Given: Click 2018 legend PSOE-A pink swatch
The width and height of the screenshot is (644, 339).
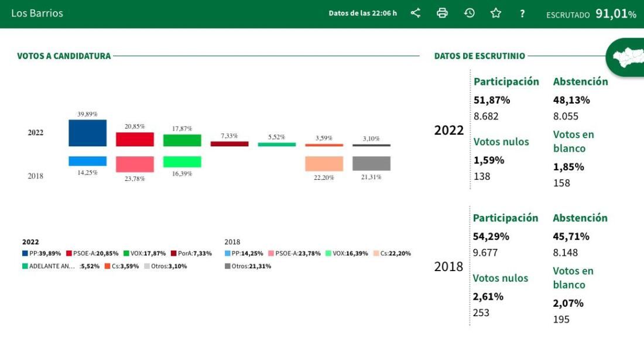Looking at the screenshot, I should (x=271, y=254).
